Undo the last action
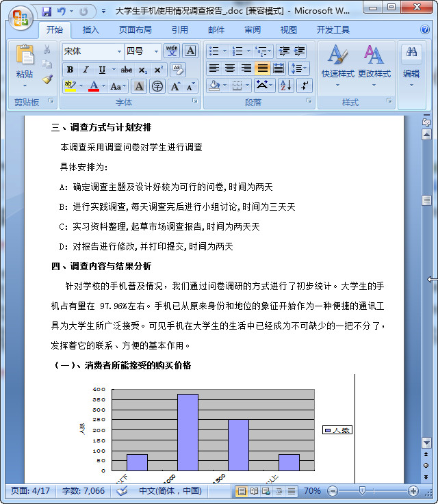The height and width of the screenshot is (504, 438). tap(62, 12)
